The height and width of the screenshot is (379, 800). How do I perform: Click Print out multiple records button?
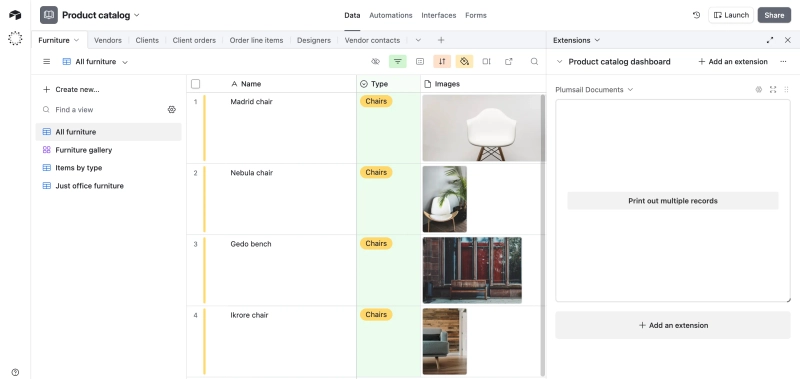click(x=673, y=201)
